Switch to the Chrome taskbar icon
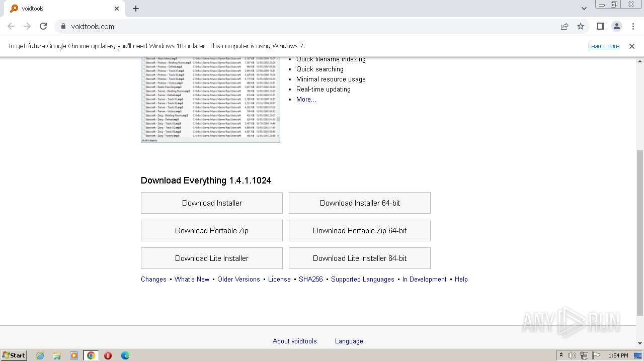This screenshot has width=644, height=362. point(91,355)
